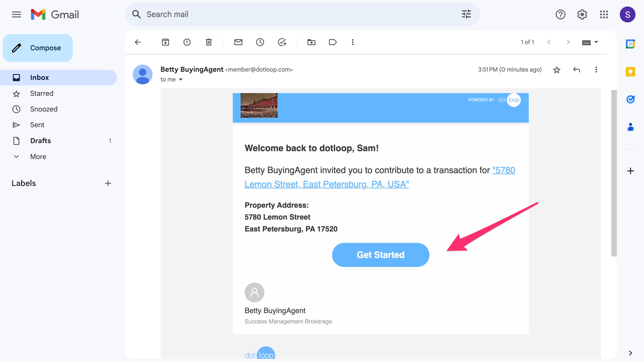Screen dimensions: 644x362
Task: Add the email to Tasks
Action: (x=283, y=42)
